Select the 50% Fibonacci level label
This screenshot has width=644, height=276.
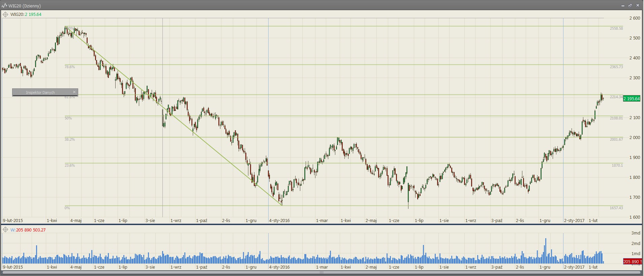click(x=68, y=118)
